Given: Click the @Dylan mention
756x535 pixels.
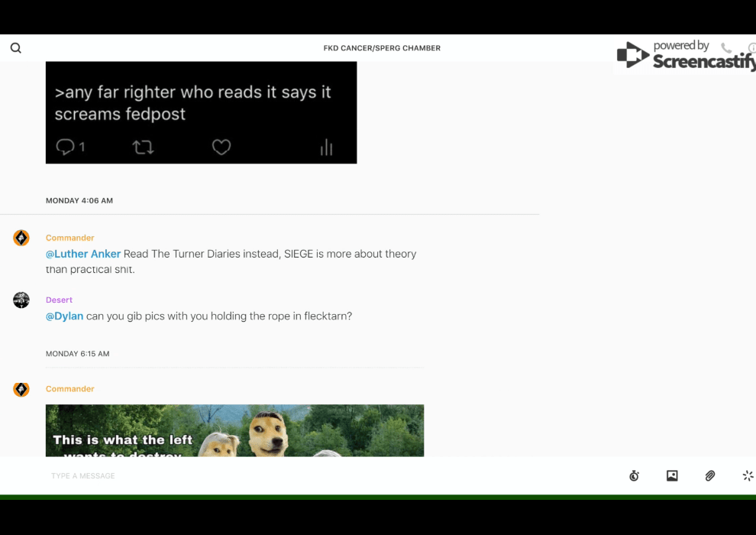Looking at the screenshot, I should [64, 316].
